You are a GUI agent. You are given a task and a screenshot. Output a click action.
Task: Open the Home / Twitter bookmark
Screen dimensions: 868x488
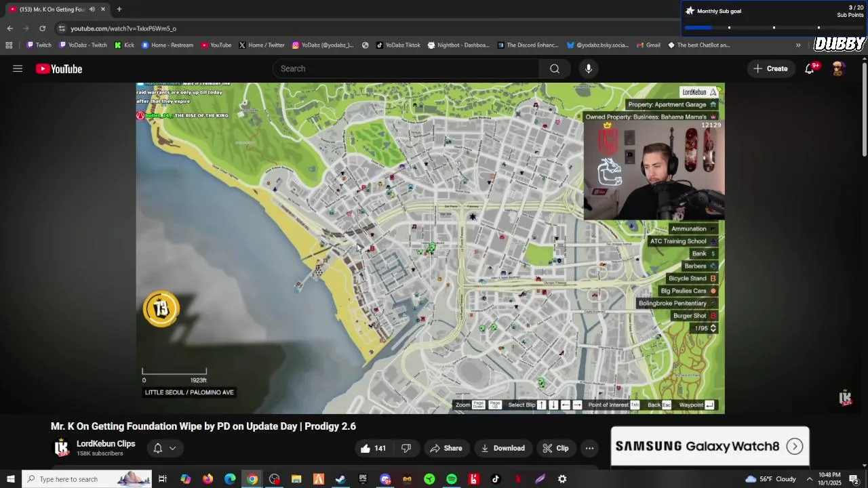(261, 45)
